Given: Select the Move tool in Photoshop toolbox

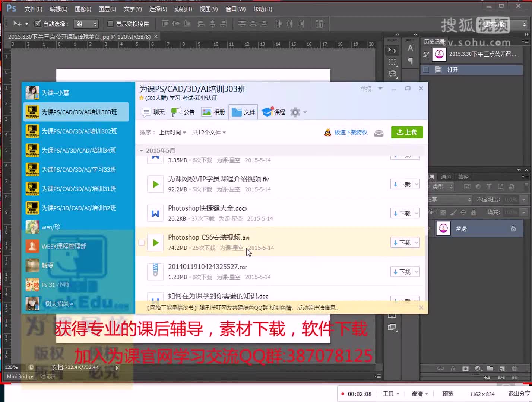Looking at the screenshot, I should (x=392, y=50).
